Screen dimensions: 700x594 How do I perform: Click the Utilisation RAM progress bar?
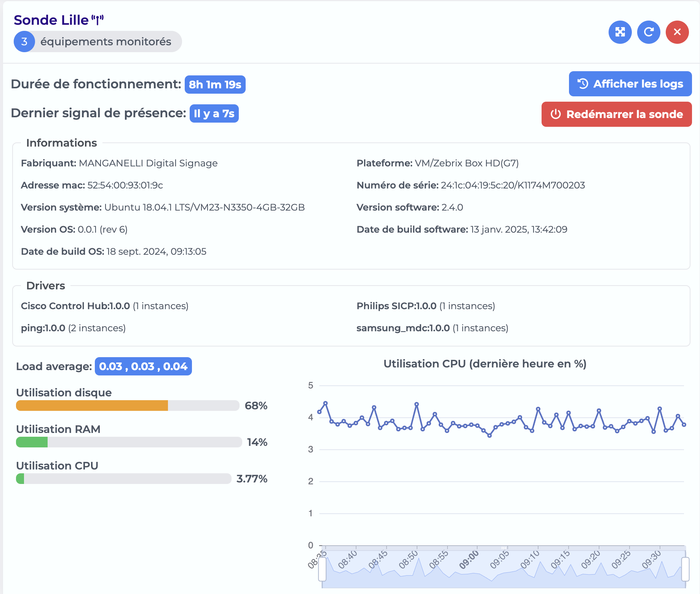point(129,442)
